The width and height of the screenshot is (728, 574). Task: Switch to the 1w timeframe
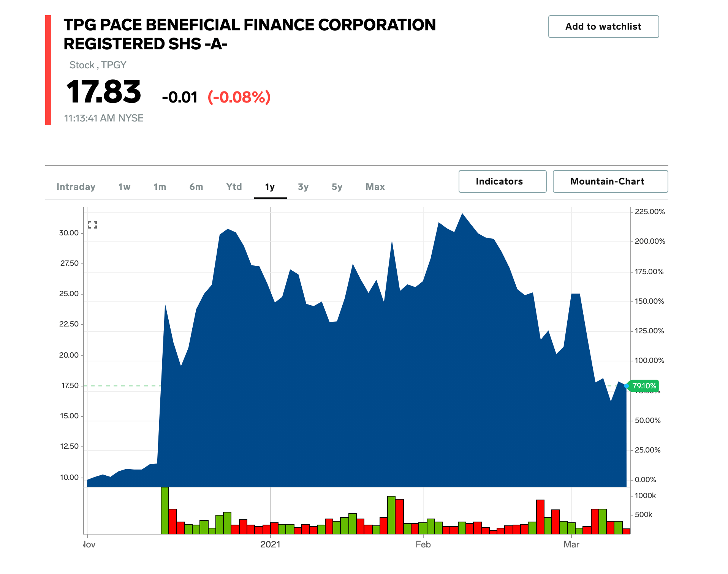point(124,186)
